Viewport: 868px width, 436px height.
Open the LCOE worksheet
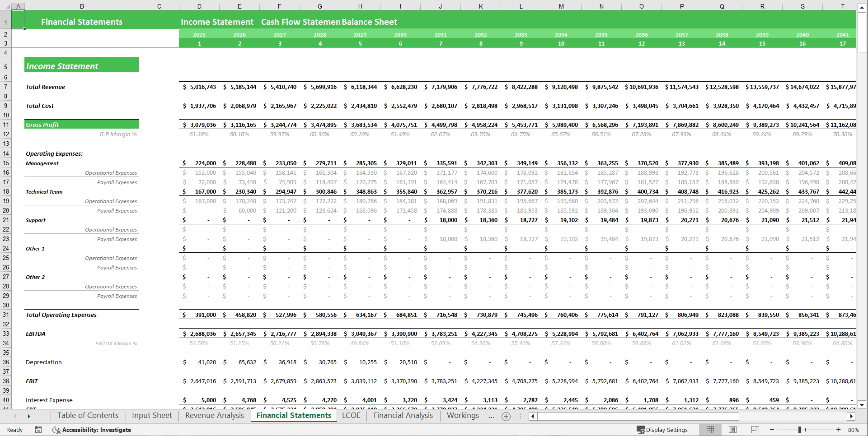(x=351, y=416)
